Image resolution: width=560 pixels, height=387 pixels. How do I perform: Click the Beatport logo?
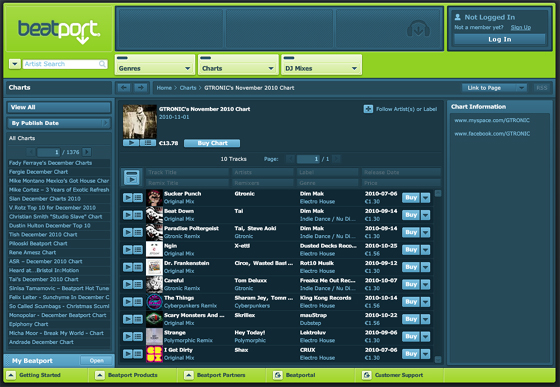[x=59, y=31]
